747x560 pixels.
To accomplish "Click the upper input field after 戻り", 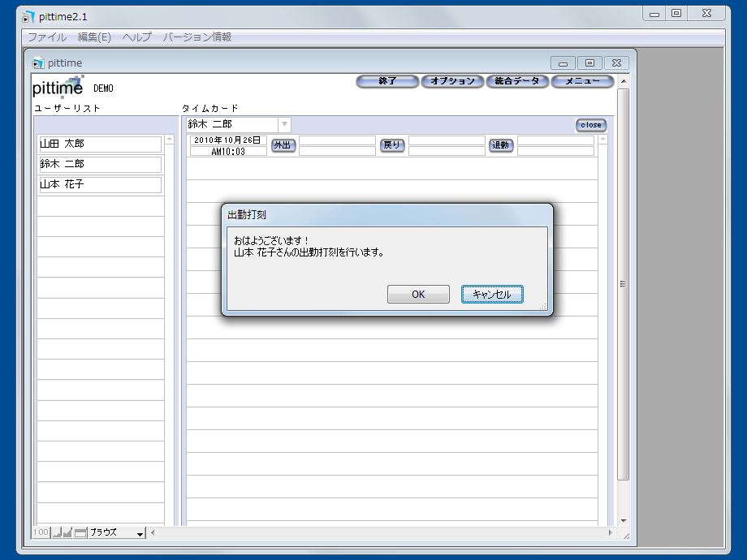I will pyautogui.click(x=447, y=140).
